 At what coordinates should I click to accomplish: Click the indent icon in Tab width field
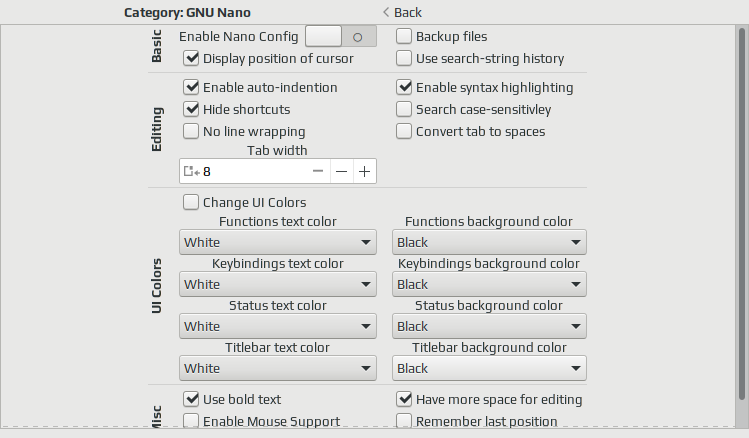pos(192,171)
